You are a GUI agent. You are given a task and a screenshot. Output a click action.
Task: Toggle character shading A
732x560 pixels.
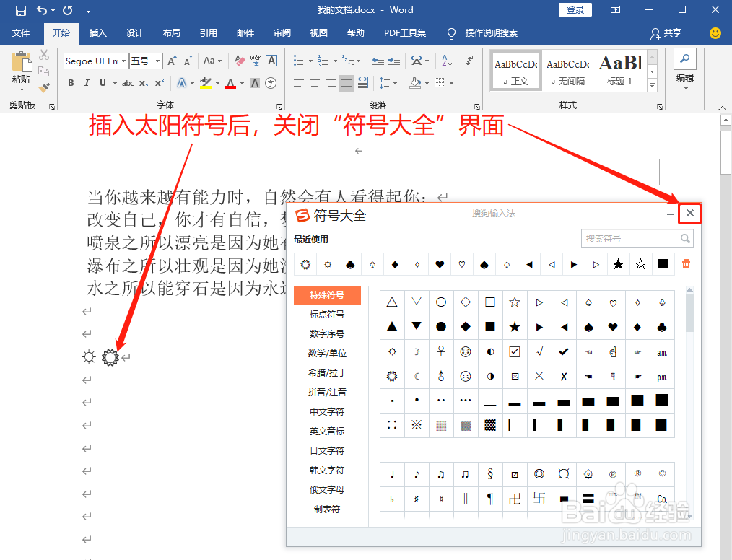click(x=255, y=83)
